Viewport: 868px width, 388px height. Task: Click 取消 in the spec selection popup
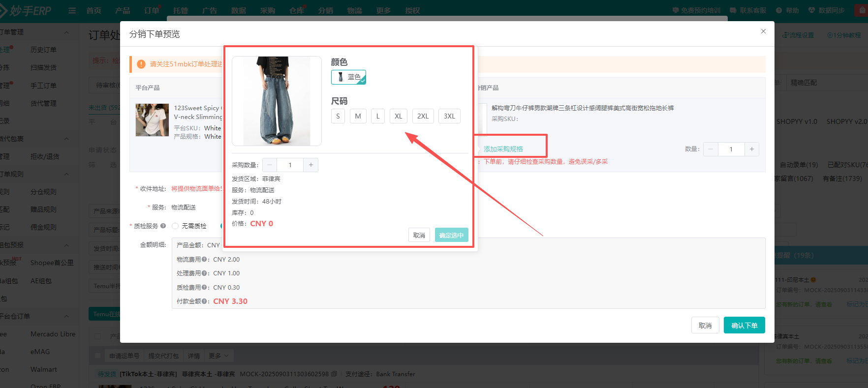[x=419, y=235]
